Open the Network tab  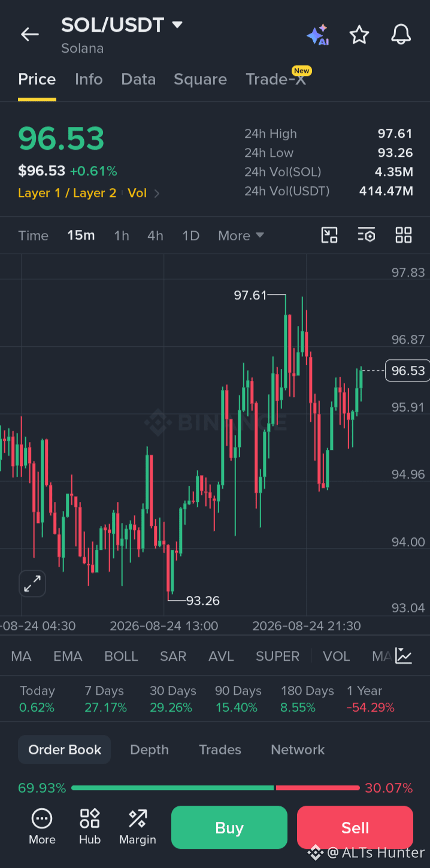[x=298, y=749]
